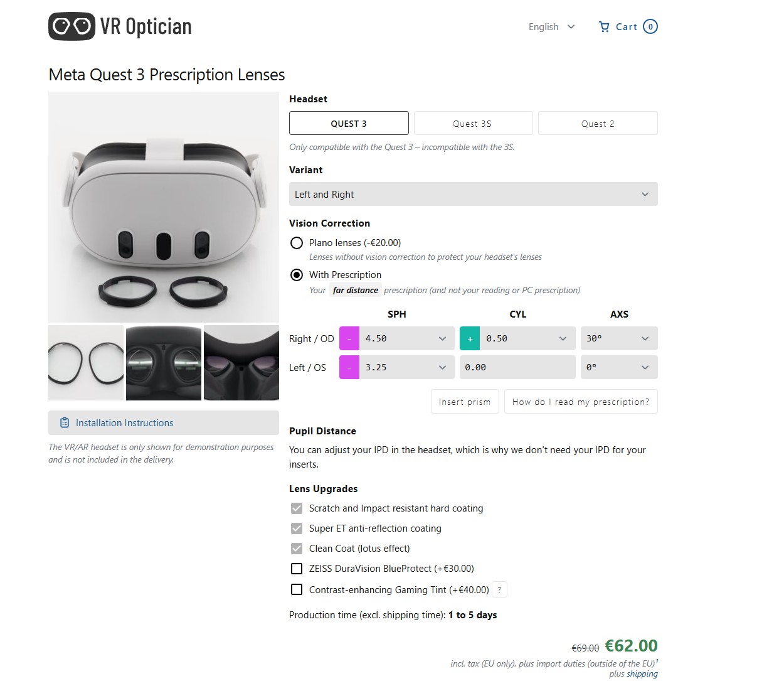784x681 pixels.
Task: Select the lens frames only thumbnail
Action: tap(86, 363)
